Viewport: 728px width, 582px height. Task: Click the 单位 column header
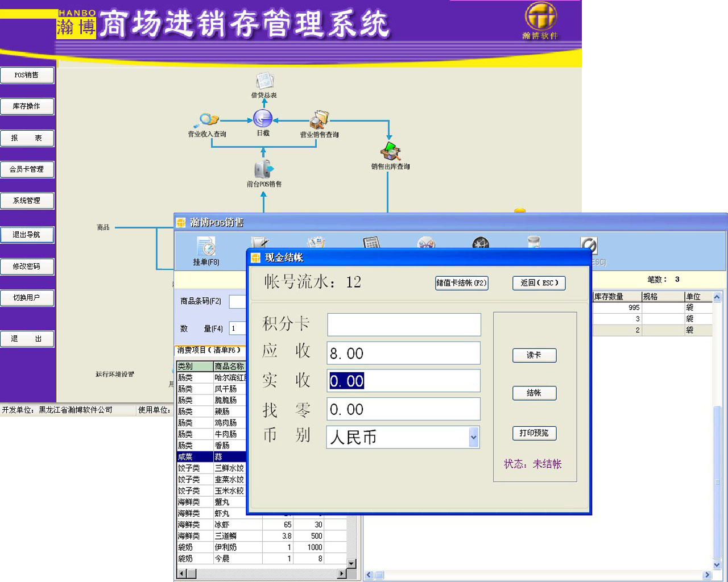click(x=698, y=297)
